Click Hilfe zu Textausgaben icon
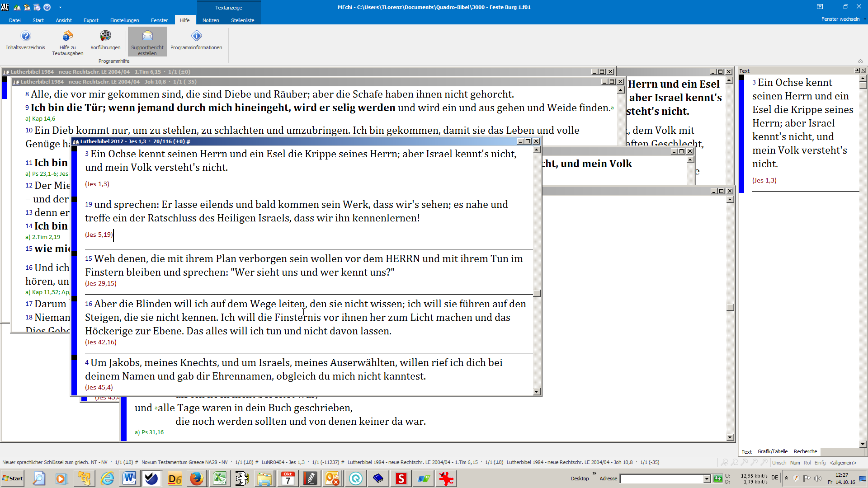 pyautogui.click(x=67, y=36)
